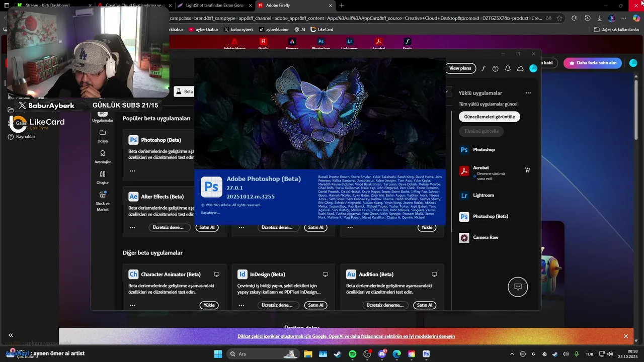This screenshot has width=644, height=362.
Task: Open Discord from the taskbar
Action: (x=382, y=354)
